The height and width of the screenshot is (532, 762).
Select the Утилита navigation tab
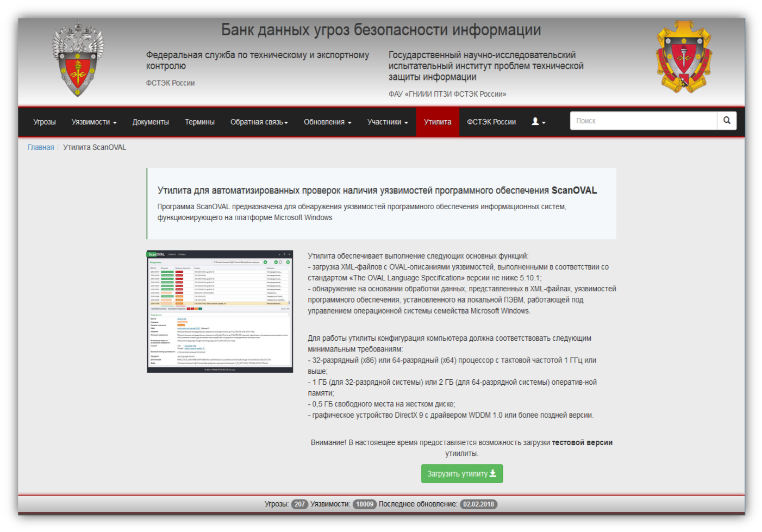click(x=438, y=122)
